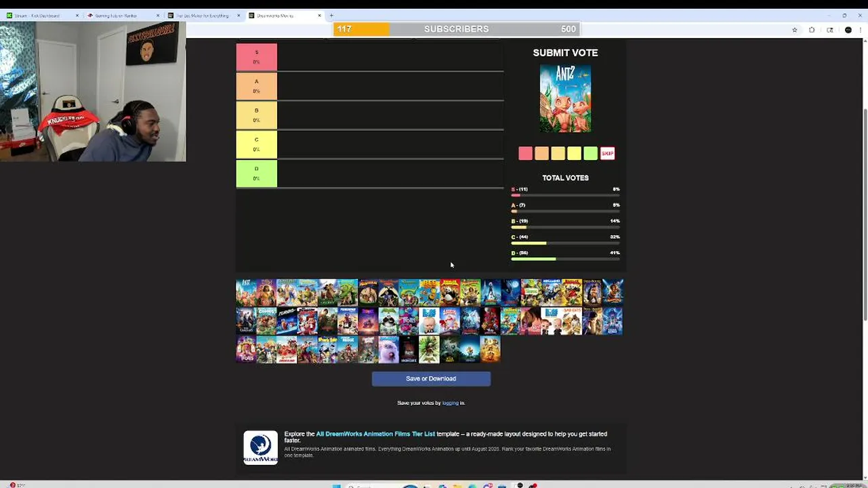Switch to the Stream Kick Dashboard tab

(41, 15)
